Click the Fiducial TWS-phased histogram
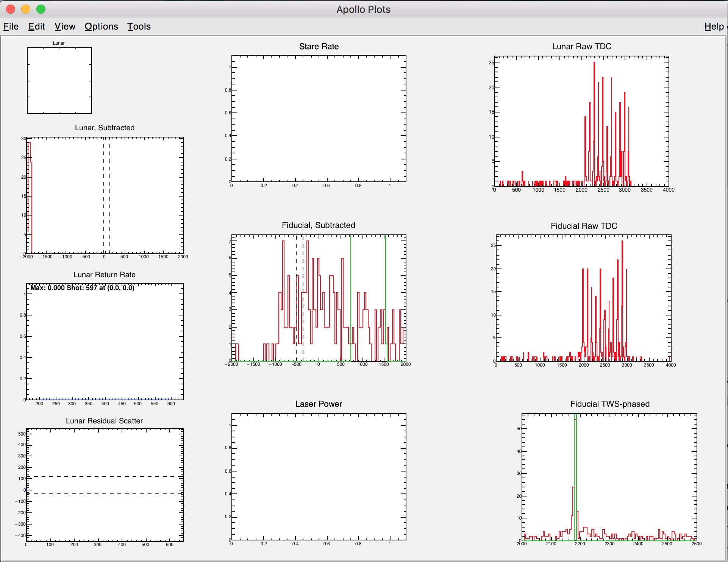This screenshot has width=728, height=562. (609, 477)
